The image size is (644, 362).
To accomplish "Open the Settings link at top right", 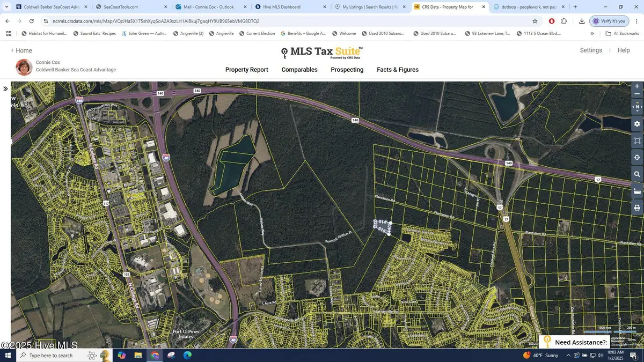I will coord(591,50).
